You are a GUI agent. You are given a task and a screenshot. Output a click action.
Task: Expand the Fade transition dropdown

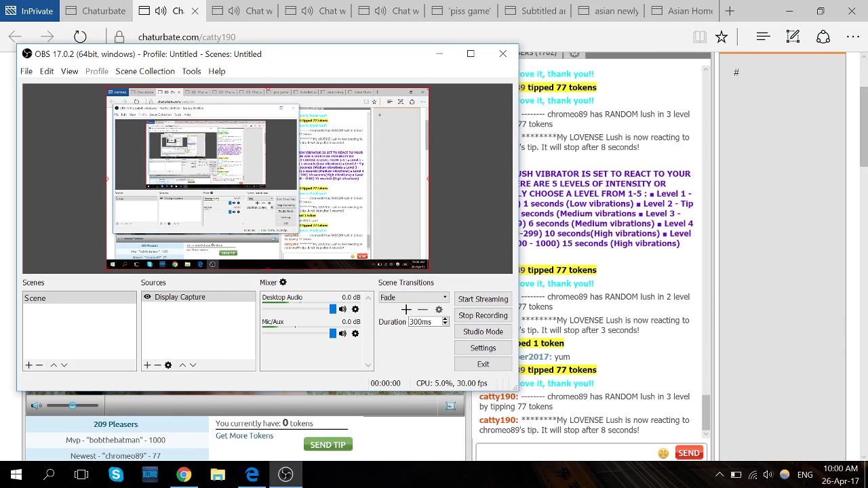click(x=444, y=298)
